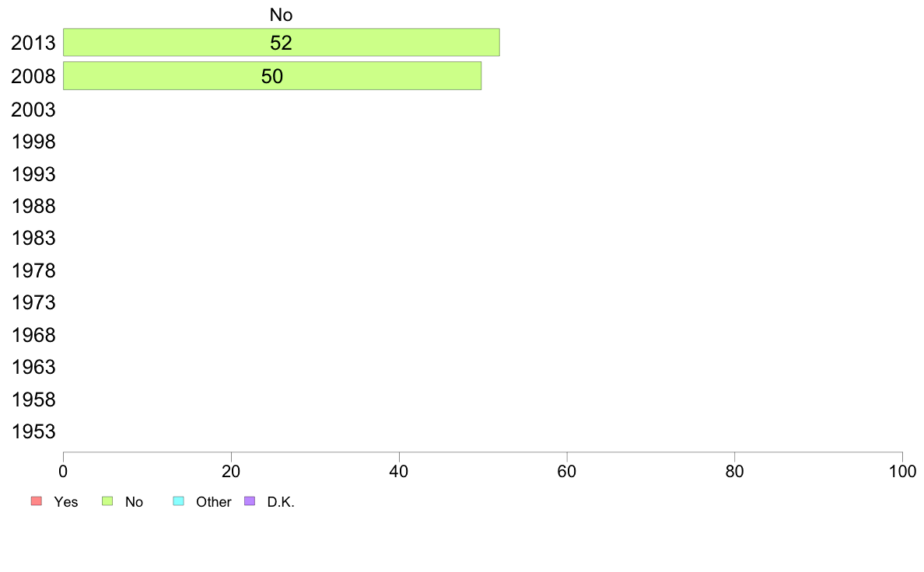924x572 pixels.
Task: Click the Yes legend text label
Action: [66, 502]
